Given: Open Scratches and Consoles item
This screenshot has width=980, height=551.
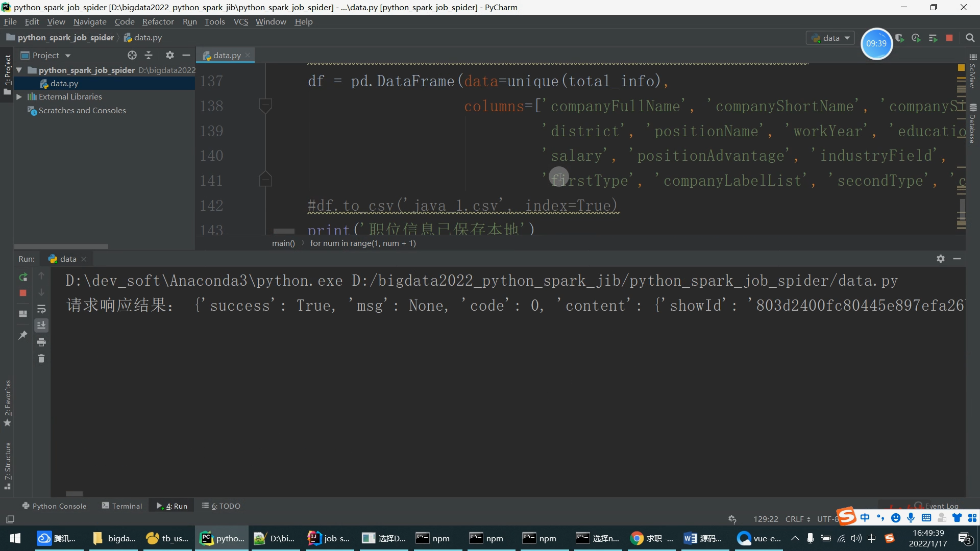Looking at the screenshot, I should pos(82,110).
